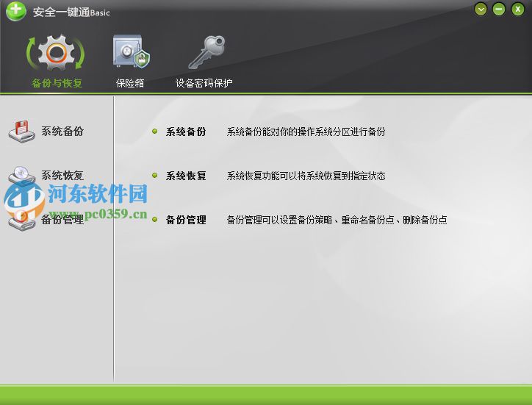532x405 pixels.
Task: Switch to the 备份与恢复 tab label
Action: click(x=57, y=83)
